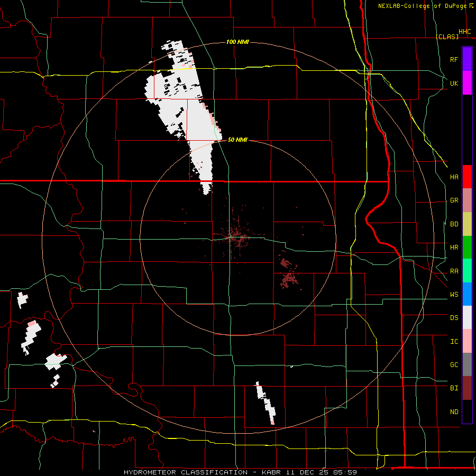This screenshot has height=476, width=476.
Task: Click the UK legend label
Action: (454, 83)
